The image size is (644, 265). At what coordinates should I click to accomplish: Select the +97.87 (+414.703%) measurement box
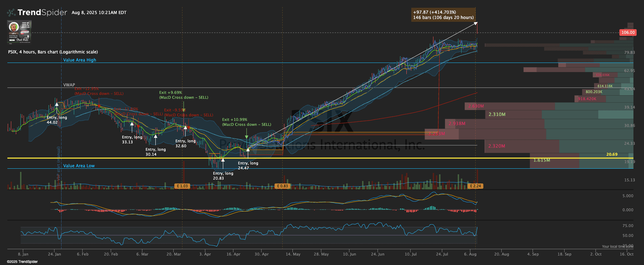click(443, 15)
